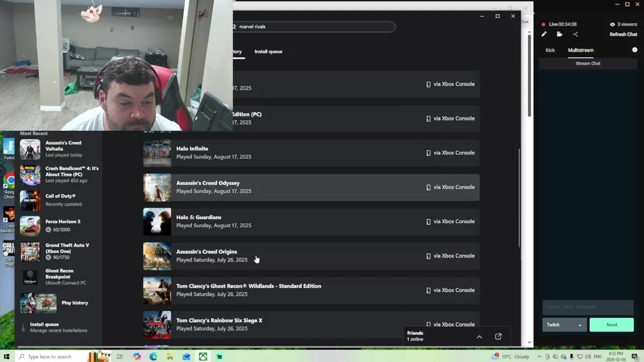Click the share icon in stream panel
This screenshot has width=644, height=362.
[x=576, y=34]
